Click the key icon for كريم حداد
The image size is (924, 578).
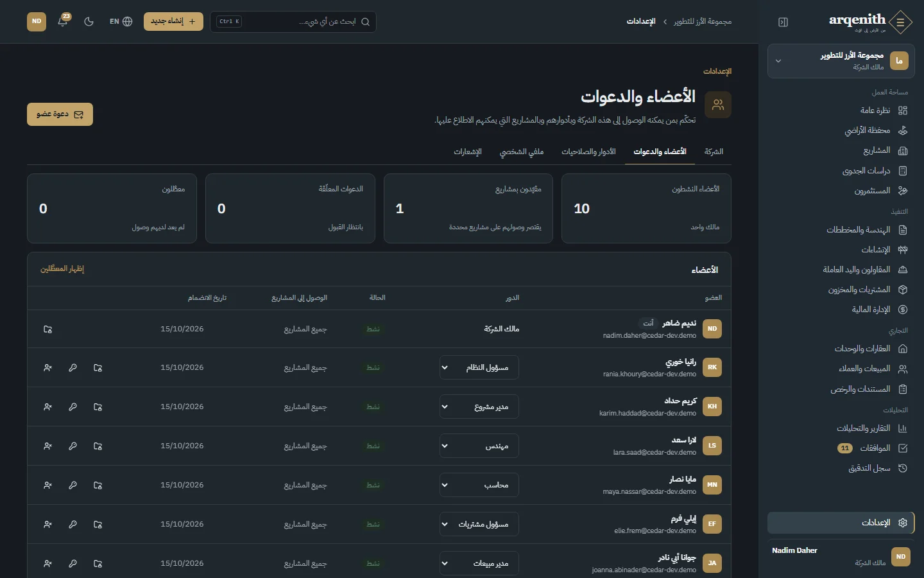(73, 407)
